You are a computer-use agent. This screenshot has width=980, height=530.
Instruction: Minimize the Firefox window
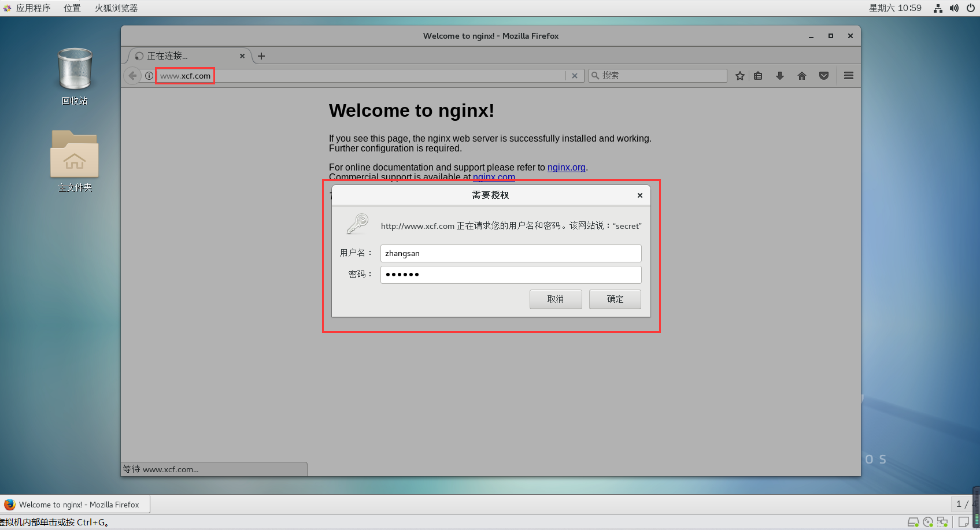(x=811, y=36)
